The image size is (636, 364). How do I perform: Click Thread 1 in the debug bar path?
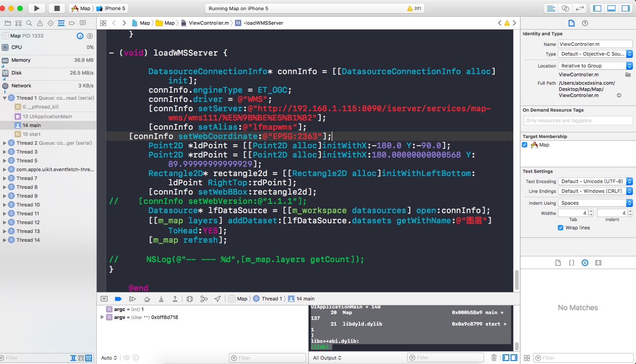268,299
